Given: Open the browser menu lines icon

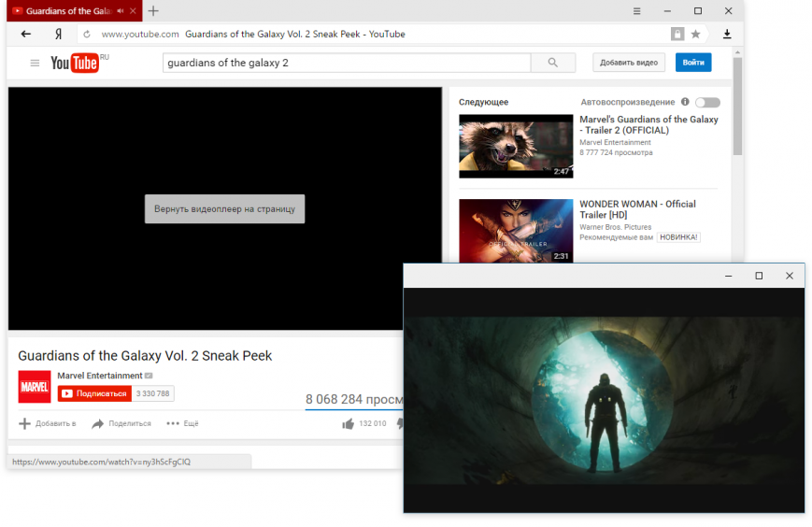Looking at the screenshot, I should (637, 11).
